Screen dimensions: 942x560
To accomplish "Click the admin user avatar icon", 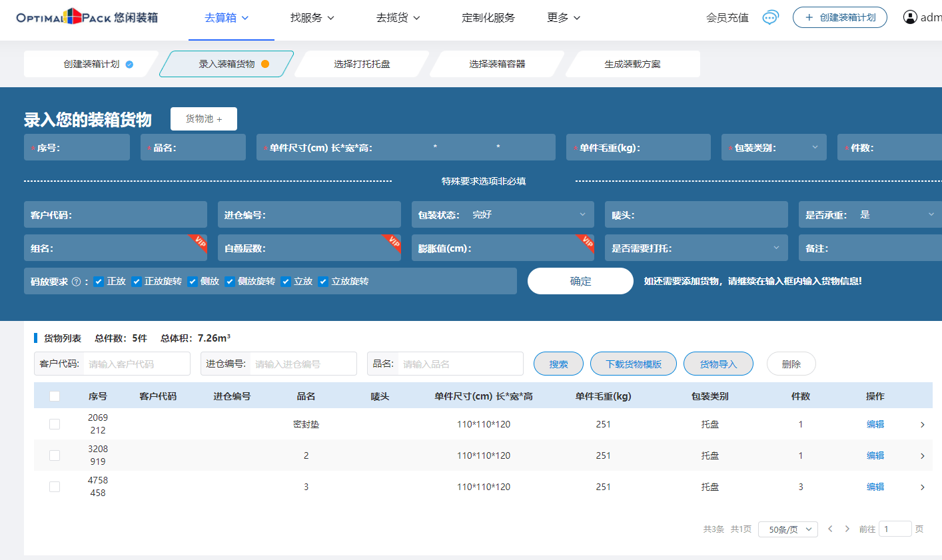I will click(x=910, y=17).
